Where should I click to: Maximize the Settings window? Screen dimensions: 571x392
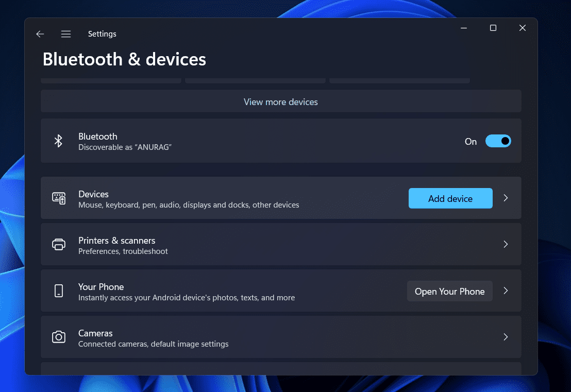click(x=493, y=28)
